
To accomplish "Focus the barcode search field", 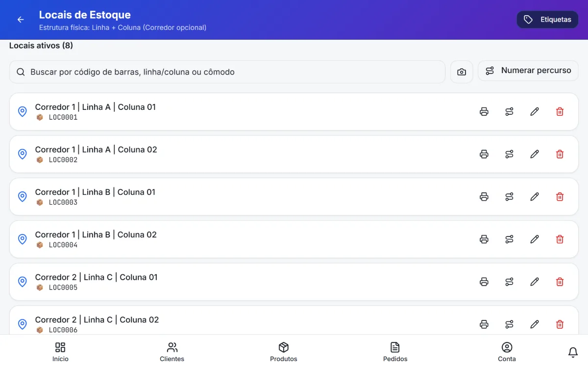I will pyautogui.click(x=227, y=72).
